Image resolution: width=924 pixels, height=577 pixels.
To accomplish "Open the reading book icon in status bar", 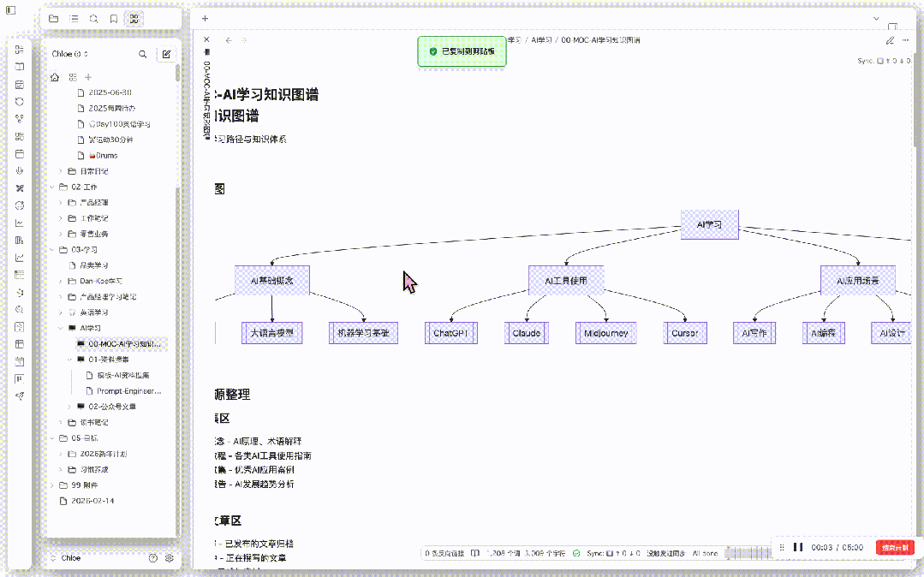I will click(x=475, y=553).
